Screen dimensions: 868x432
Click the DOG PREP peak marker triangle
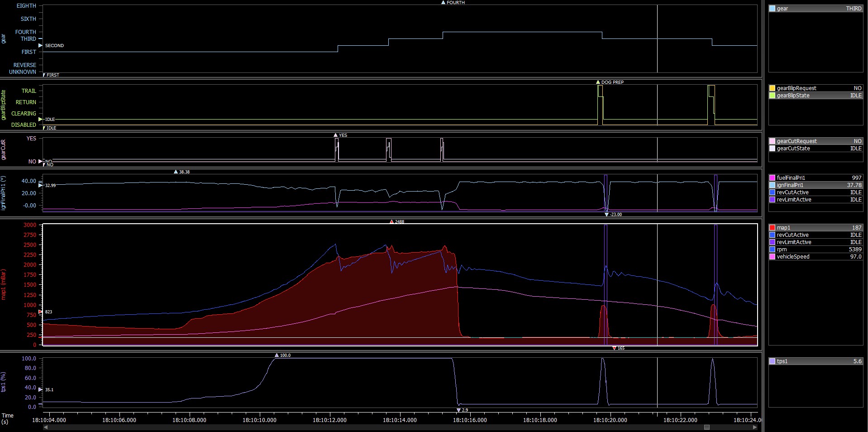click(x=598, y=82)
